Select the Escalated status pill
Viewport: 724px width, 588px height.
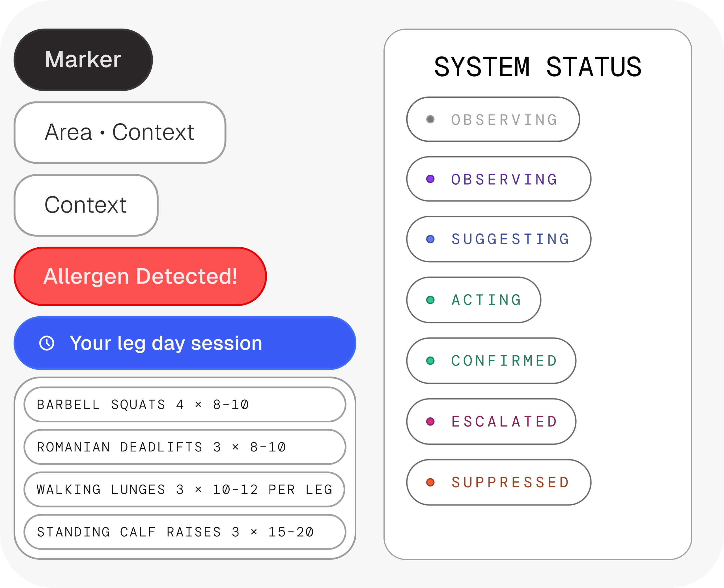coord(491,421)
